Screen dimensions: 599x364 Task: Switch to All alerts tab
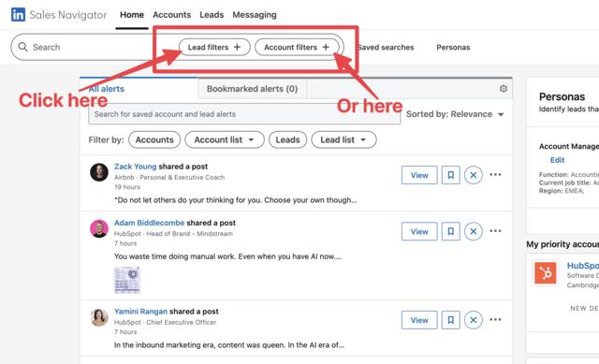139,89
